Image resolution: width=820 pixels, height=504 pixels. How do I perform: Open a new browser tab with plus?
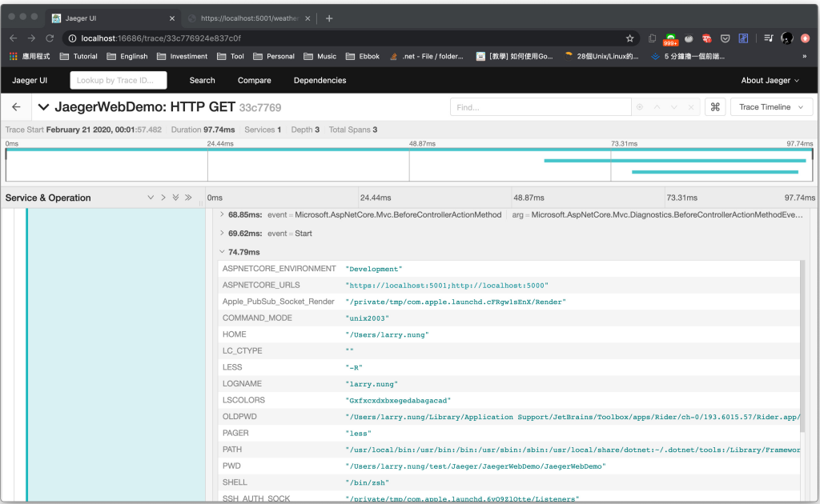tap(329, 18)
